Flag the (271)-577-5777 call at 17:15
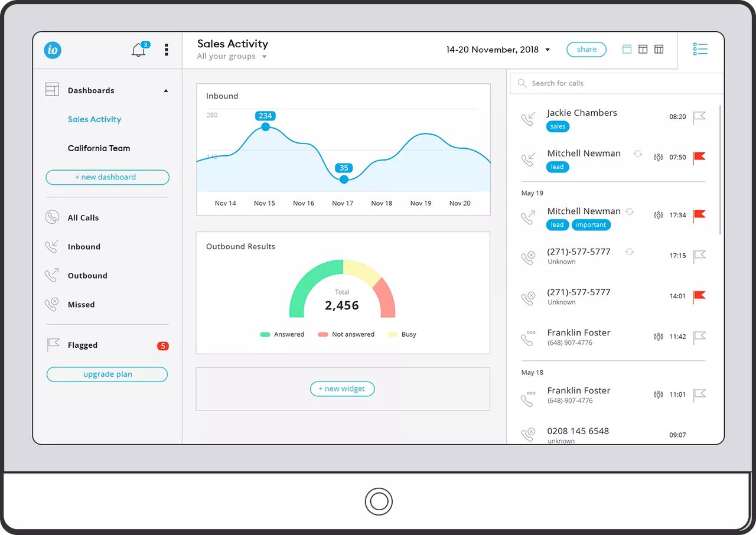 (699, 256)
